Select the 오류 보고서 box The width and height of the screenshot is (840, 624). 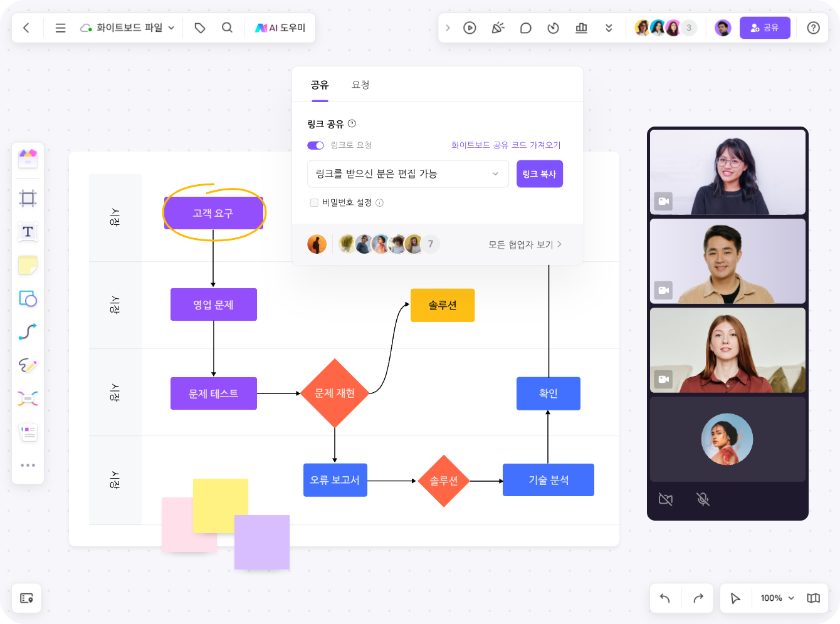click(x=335, y=480)
